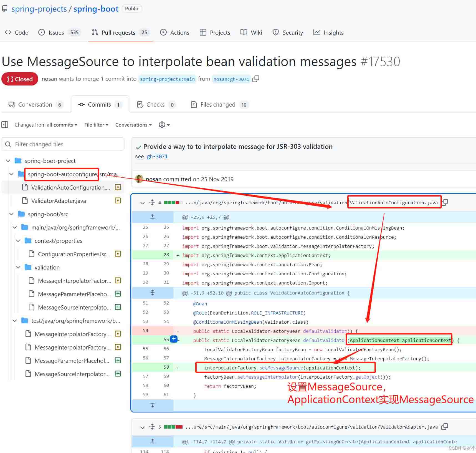
Task: Open spring-projects organization link
Action: point(39,9)
